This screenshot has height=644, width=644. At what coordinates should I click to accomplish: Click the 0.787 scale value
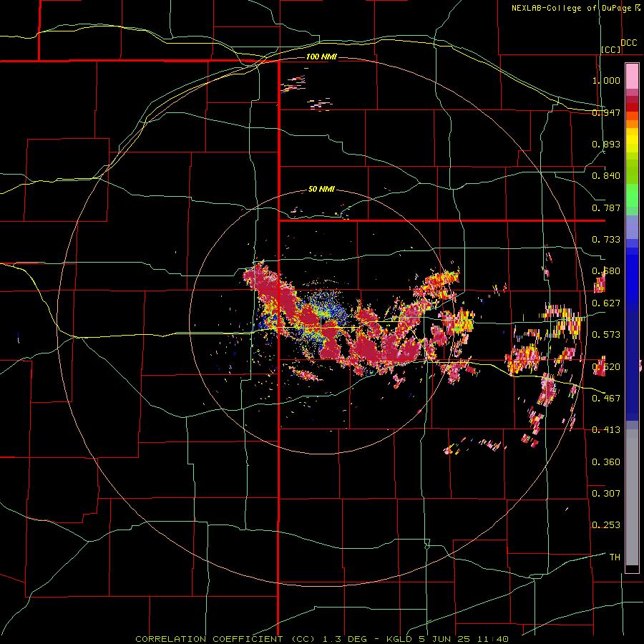click(x=606, y=208)
